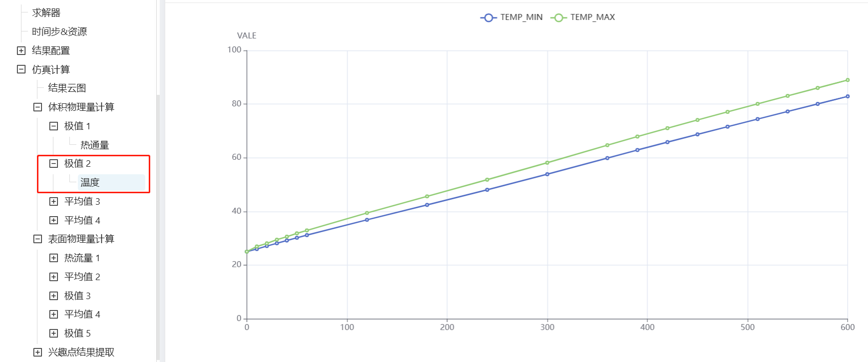Select the 体积物理量计算 label
The height and width of the screenshot is (362, 868).
81,107
